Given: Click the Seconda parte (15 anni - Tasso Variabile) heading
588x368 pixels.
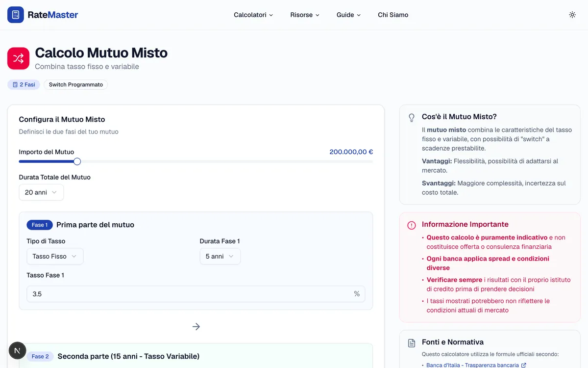Looking at the screenshot, I should [x=128, y=356].
